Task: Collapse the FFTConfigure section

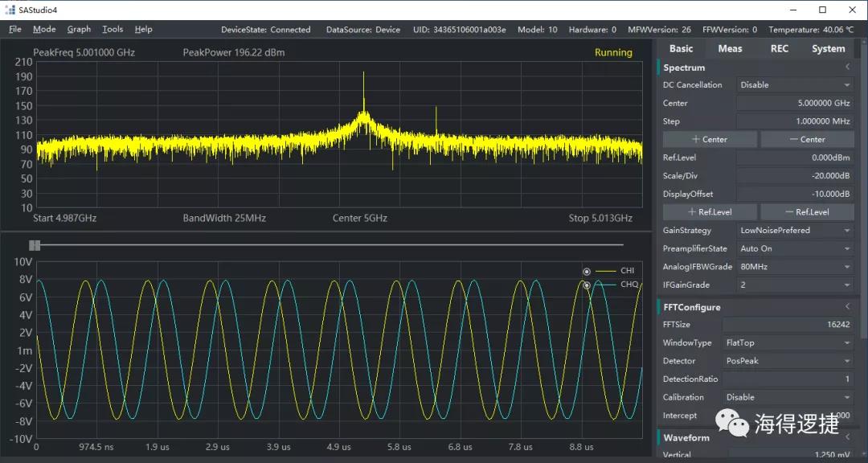Action: (847, 306)
